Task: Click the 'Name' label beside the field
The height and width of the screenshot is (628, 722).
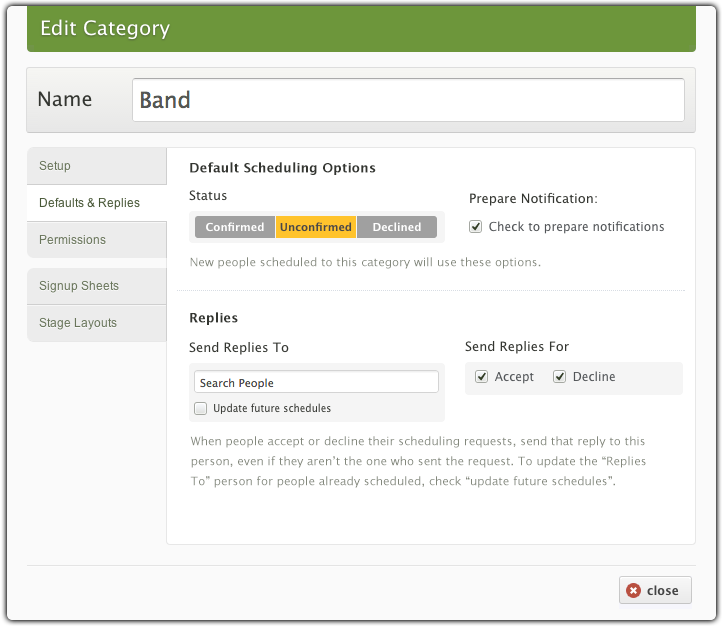Action: [65, 100]
